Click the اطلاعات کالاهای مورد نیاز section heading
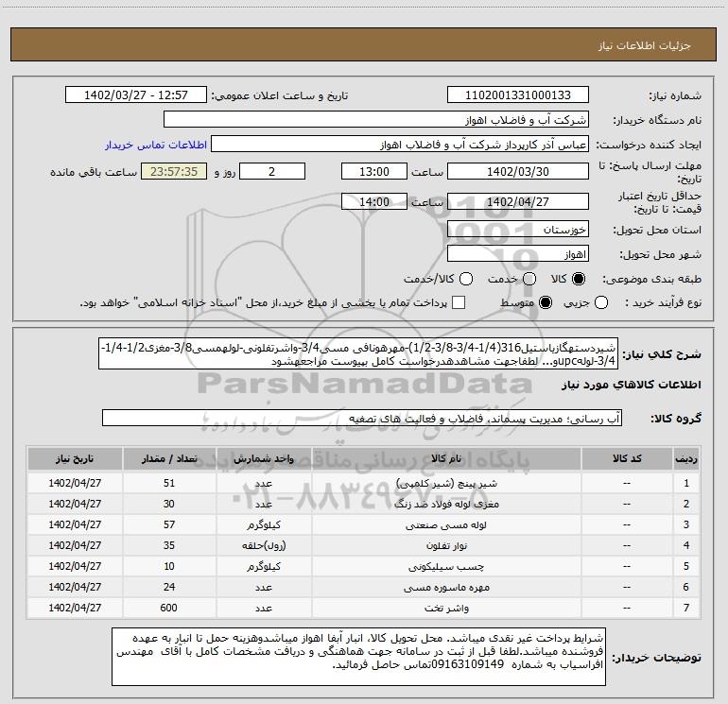Screen dimensions: 728x704 tap(632, 385)
